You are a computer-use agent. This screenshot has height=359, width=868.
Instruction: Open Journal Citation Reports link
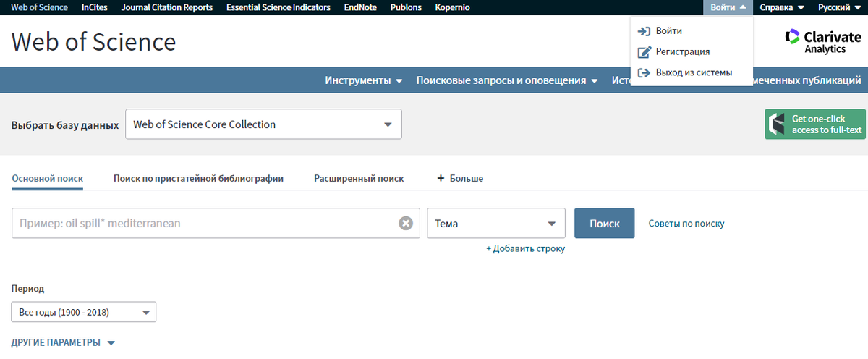167,7
